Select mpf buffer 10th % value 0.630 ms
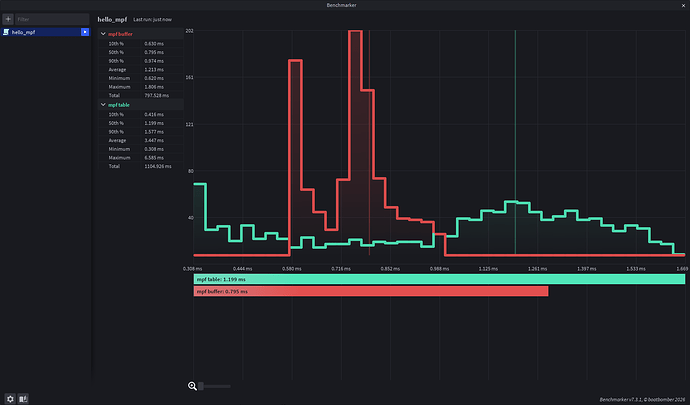 [154, 44]
